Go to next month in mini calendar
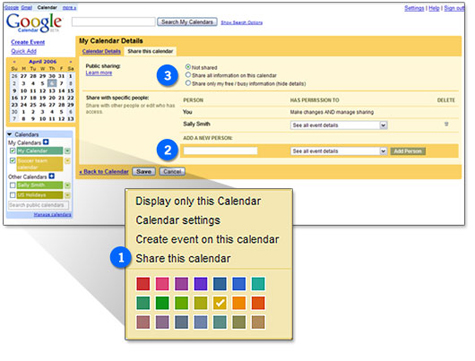The width and height of the screenshot is (475, 361). pyautogui.click(x=71, y=62)
